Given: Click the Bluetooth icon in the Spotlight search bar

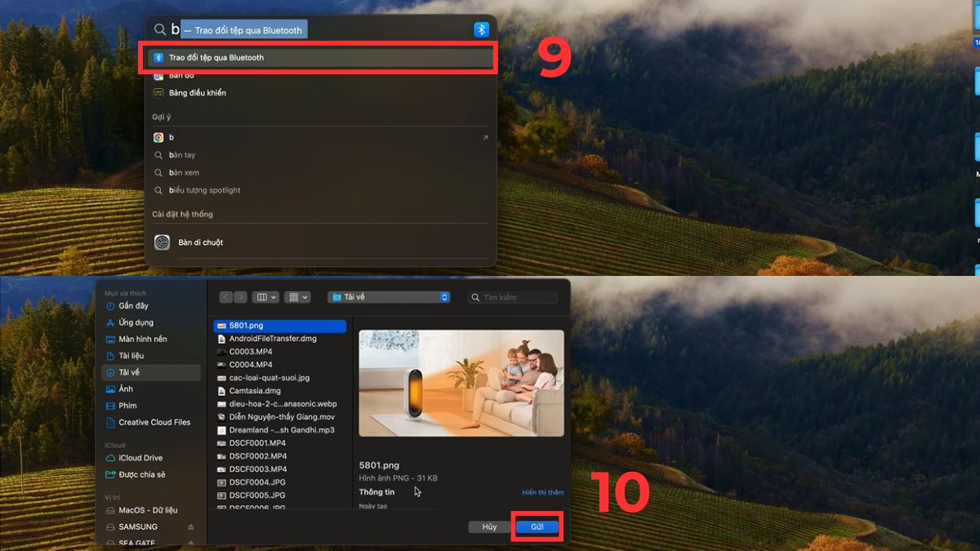Looking at the screenshot, I should click(x=481, y=30).
